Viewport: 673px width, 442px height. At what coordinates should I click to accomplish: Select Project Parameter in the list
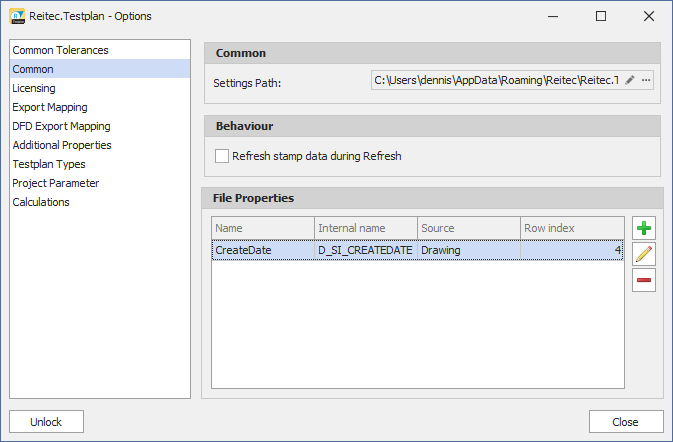coord(54,183)
